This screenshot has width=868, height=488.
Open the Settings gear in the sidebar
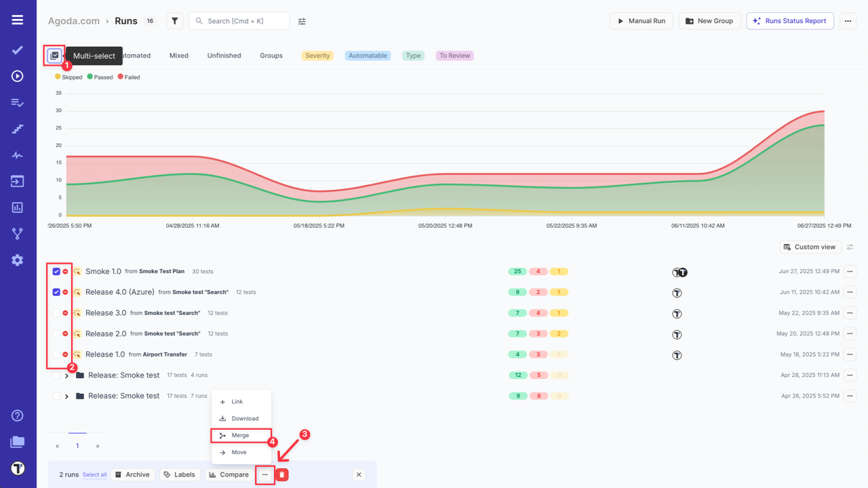tap(17, 260)
